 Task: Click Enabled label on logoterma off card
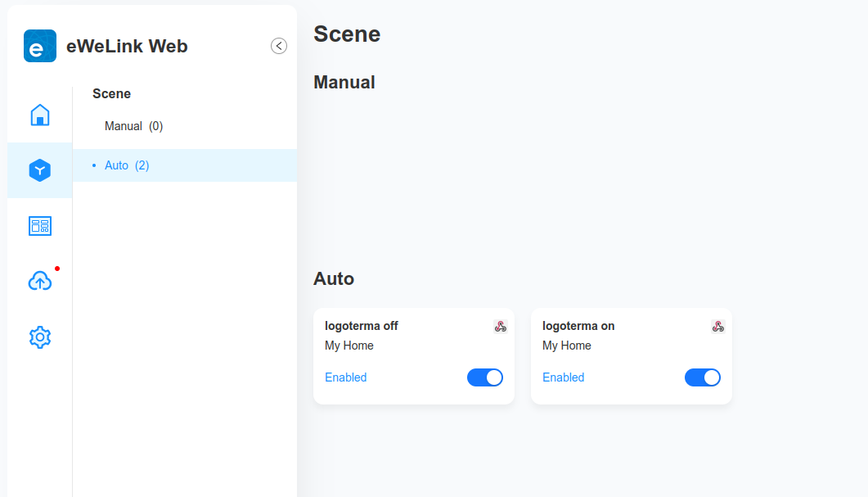pyautogui.click(x=346, y=377)
